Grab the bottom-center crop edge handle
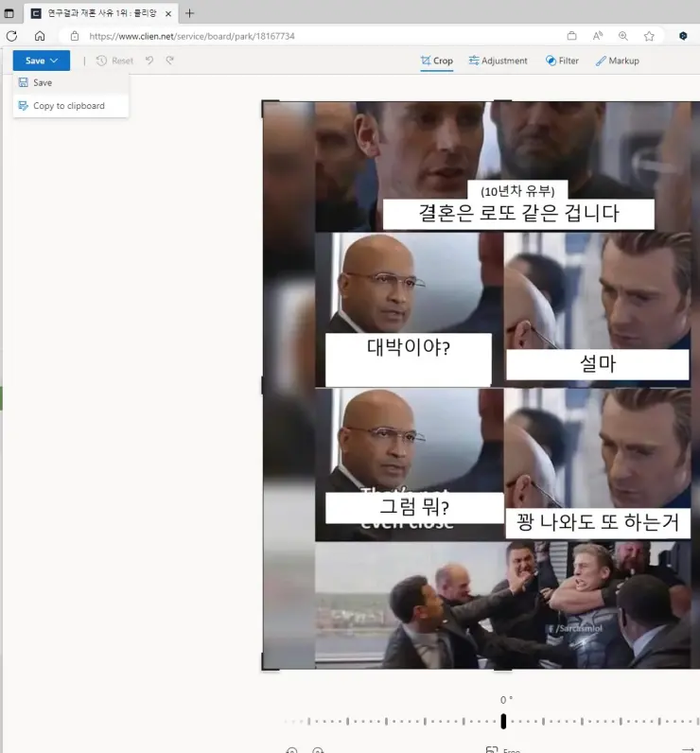700x753 pixels. click(x=502, y=669)
